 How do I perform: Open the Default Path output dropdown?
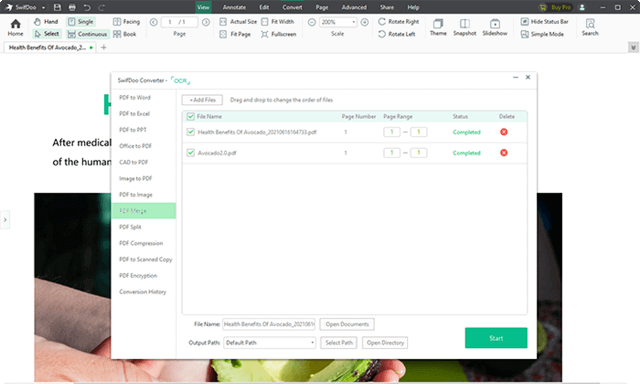coord(270,343)
